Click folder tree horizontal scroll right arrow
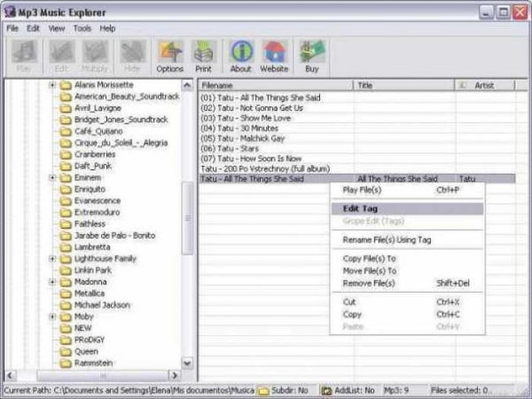The height and width of the screenshot is (399, 532). (174, 376)
